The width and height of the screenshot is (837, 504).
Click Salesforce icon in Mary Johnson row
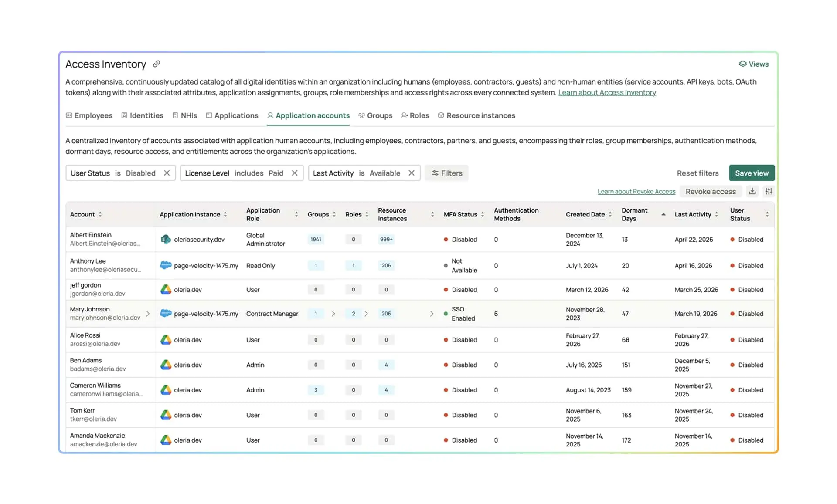(166, 313)
